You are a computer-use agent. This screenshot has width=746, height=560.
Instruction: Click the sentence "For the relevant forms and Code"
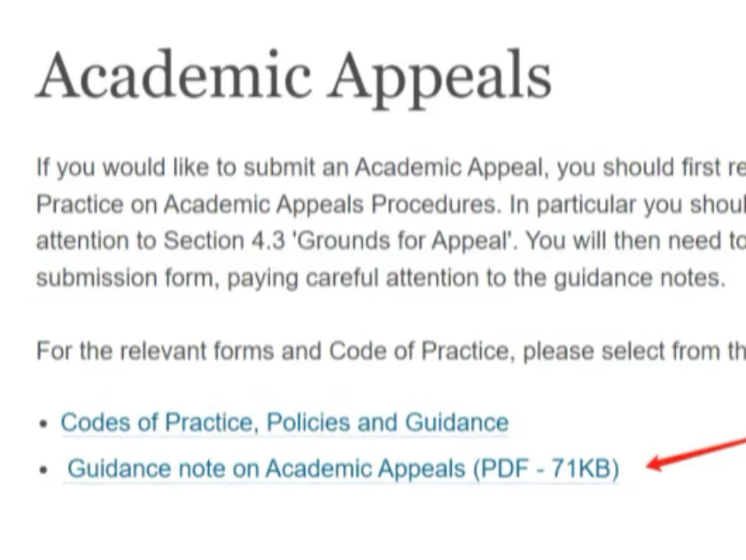click(x=391, y=351)
